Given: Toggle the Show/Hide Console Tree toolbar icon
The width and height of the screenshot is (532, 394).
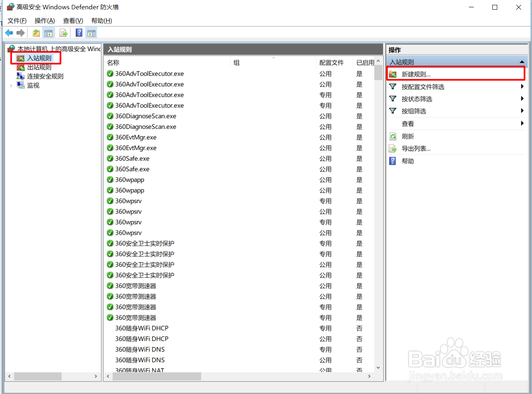Looking at the screenshot, I should tap(49, 33).
